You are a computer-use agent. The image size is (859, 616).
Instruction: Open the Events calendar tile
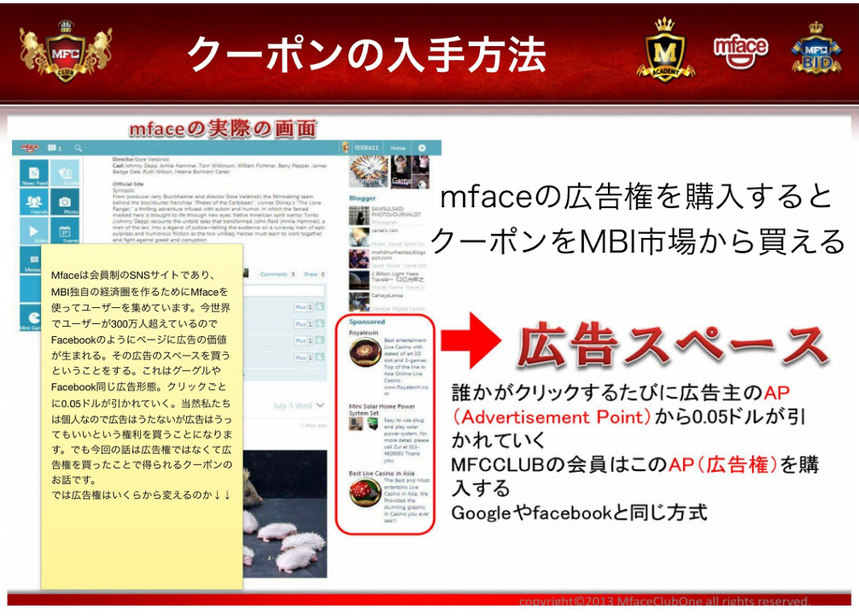(x=65, y=230)
